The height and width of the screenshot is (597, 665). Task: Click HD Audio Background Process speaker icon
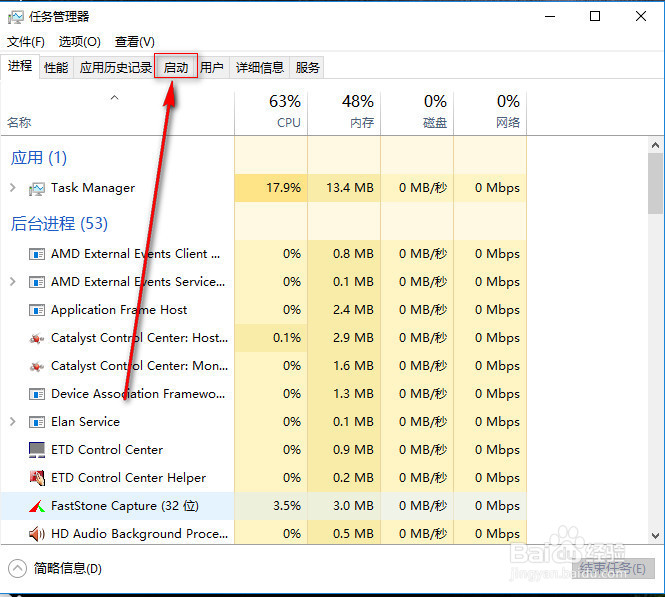[37, 534]
